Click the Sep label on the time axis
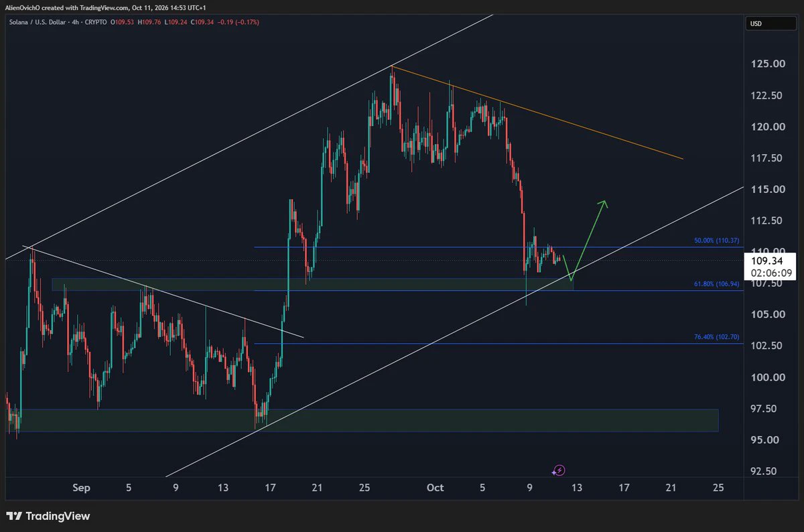 coord(81,488)
